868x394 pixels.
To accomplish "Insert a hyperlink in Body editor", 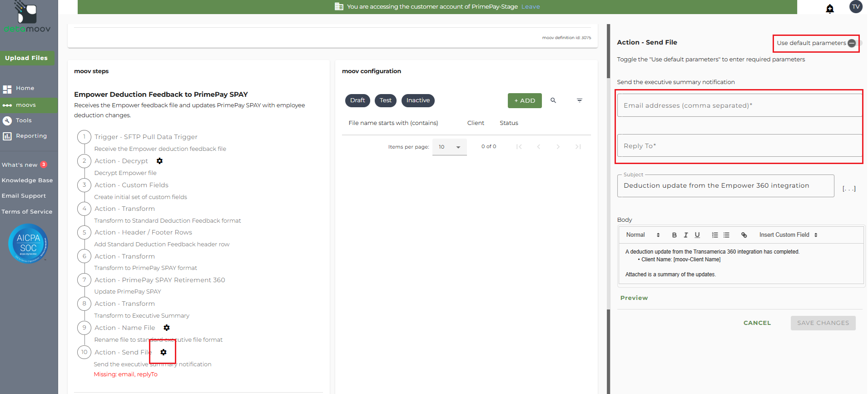I will pos(744,235).
